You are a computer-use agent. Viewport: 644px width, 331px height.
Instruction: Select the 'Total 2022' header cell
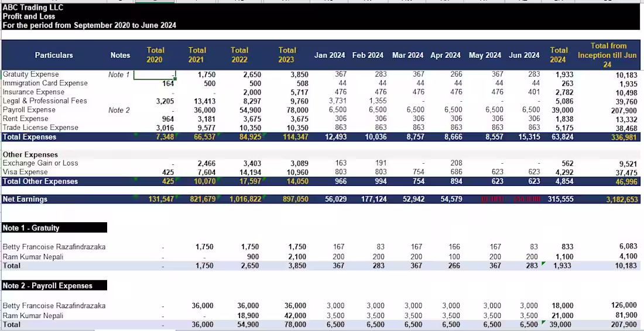239,55
